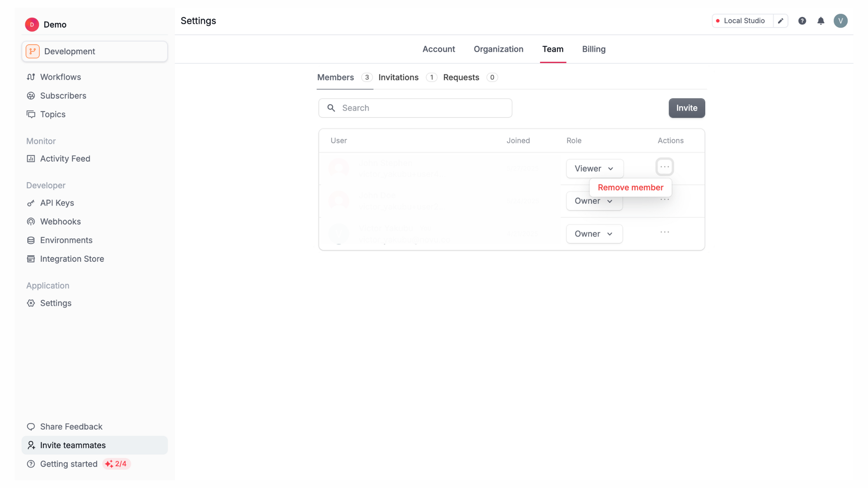
Task: Open John Doe's Owner role dropdown
Action: click(x=594, y=201)
